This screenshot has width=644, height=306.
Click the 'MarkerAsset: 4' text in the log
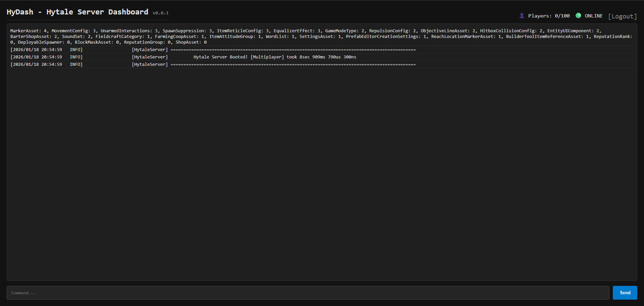click(x=29, y=31)
